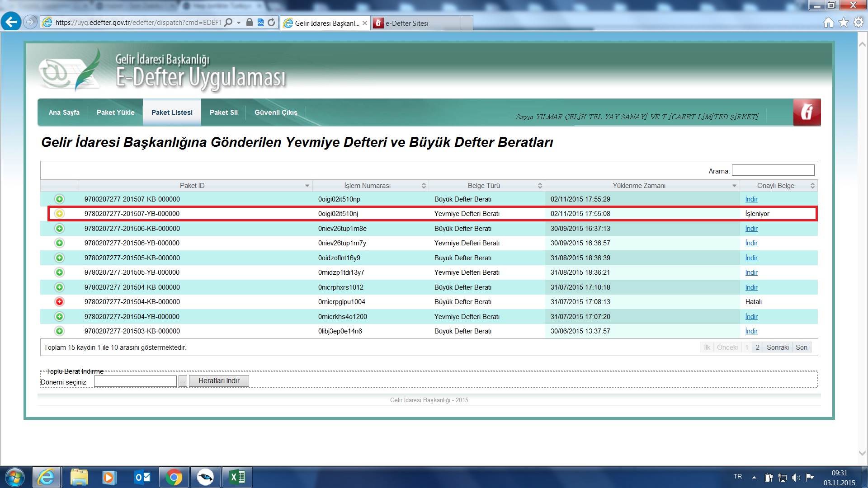Refresh the page using reload icon
The height and width of the screenshot is (488, 868).
coord(271,23)
